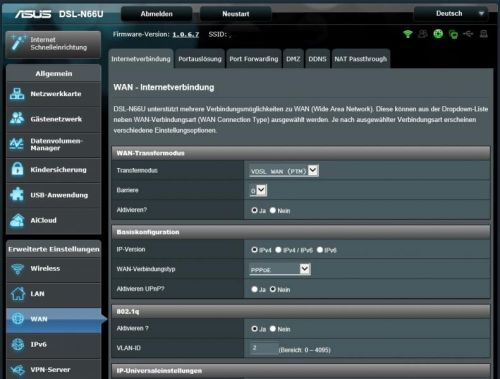
Task: Click the Kindersicherung lock icon
Action: pyautogui.click(x=17, y=169)
